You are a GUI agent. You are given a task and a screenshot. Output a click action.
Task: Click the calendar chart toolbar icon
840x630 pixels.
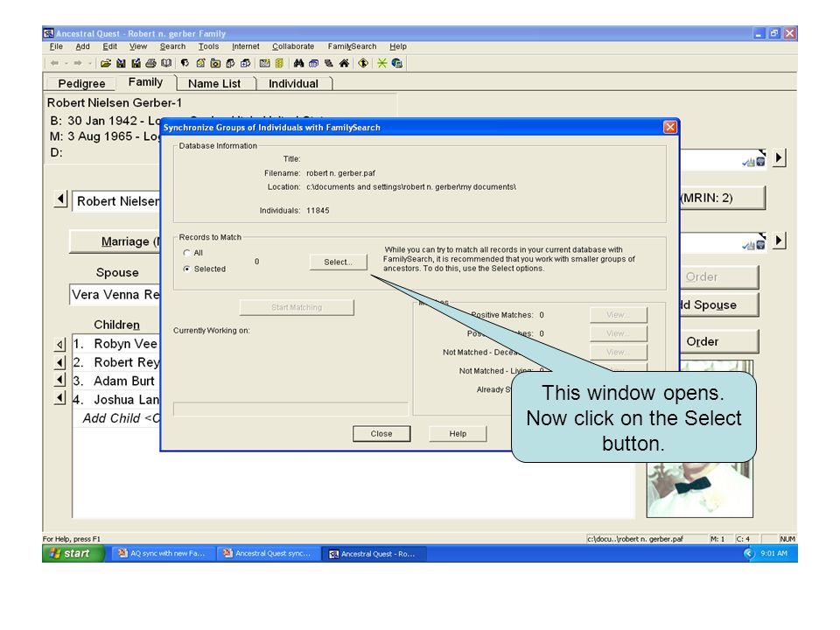tap(264, 63)
